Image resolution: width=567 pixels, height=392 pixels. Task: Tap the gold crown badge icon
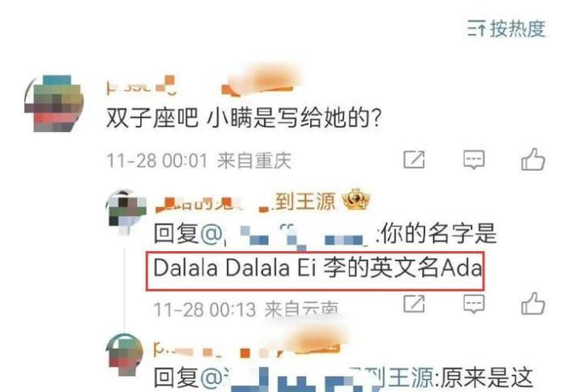pos(356,199)
